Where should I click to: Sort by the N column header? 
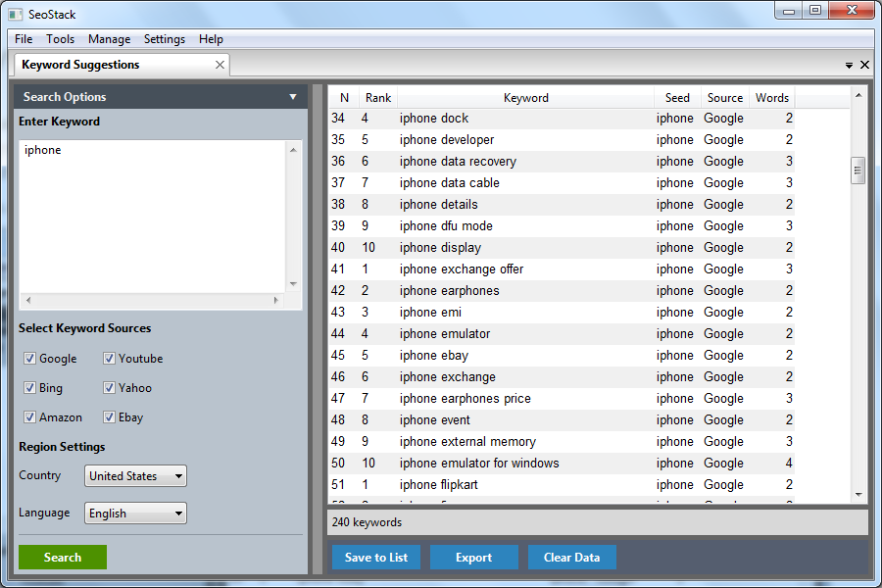[344, 98]
